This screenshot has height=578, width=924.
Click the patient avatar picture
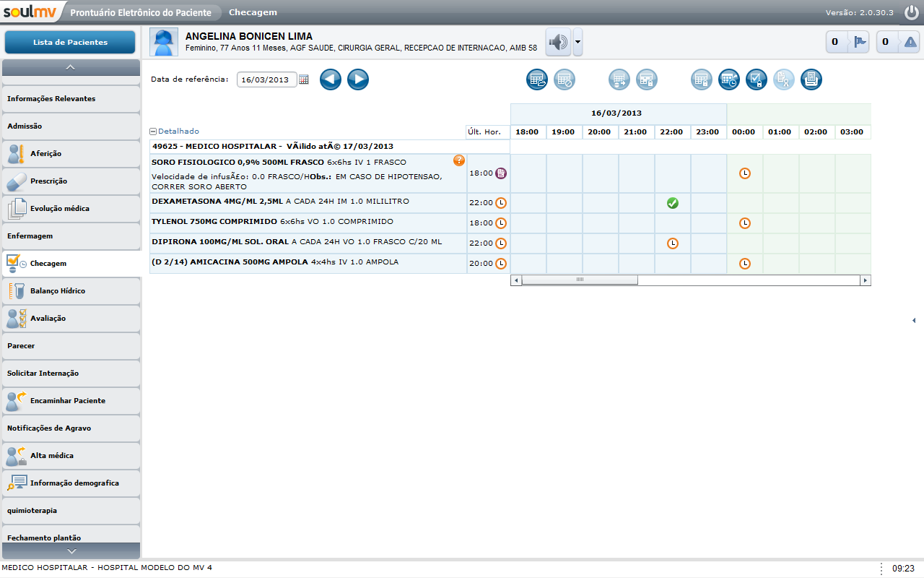click(164, 42)
